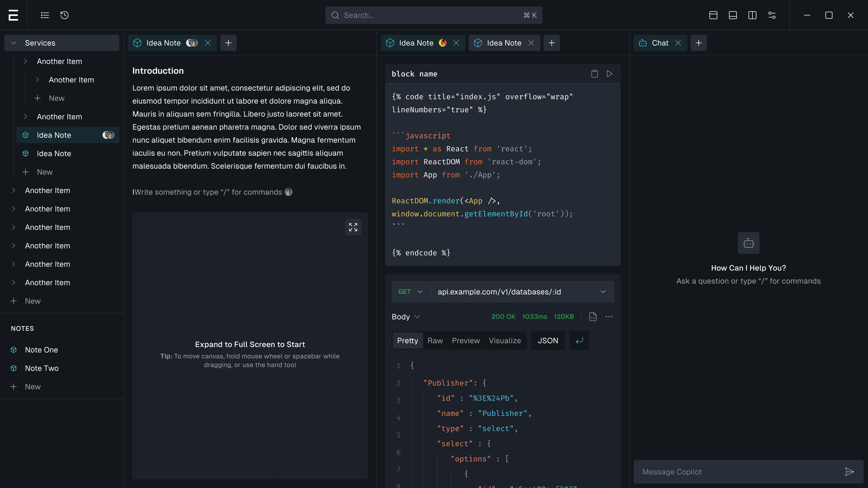Open the history clock icon

[64, 15]
